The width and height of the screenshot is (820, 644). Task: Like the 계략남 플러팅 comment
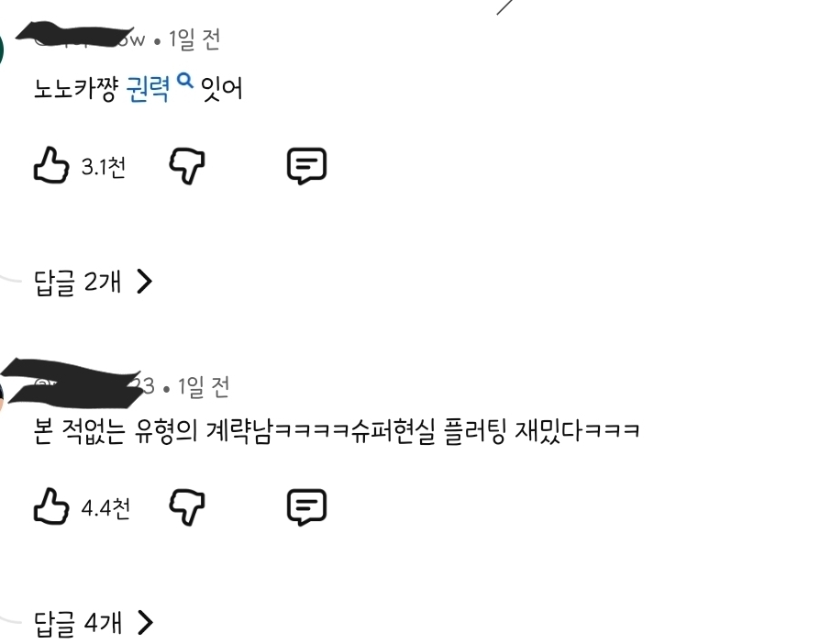click(51, 506)
